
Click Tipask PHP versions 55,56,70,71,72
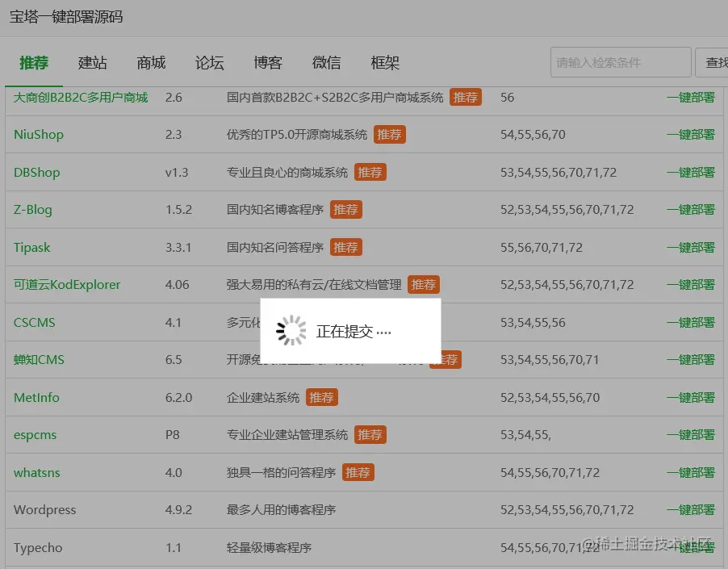point(542,247)
